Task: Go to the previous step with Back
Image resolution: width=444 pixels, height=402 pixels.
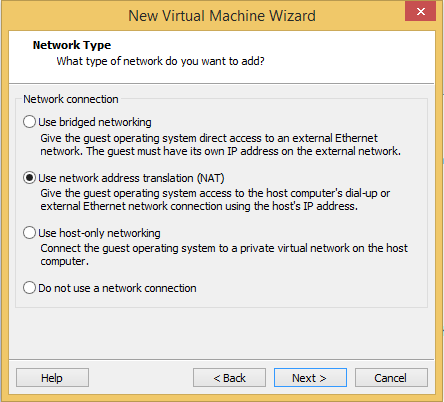Action: 229,378
